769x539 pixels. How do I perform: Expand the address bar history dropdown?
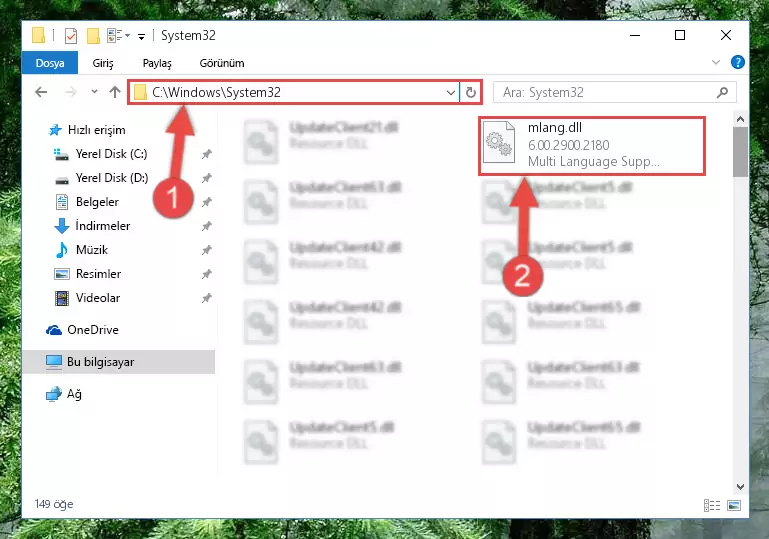click(x=450, y=92)
